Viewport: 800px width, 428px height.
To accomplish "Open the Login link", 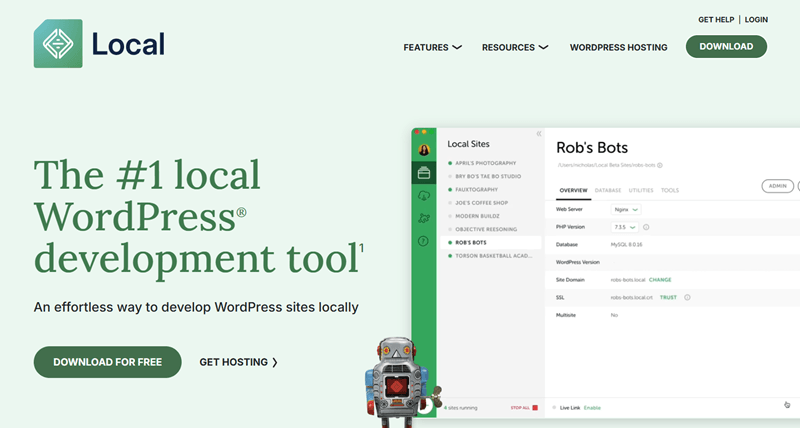I will point(756,19).
